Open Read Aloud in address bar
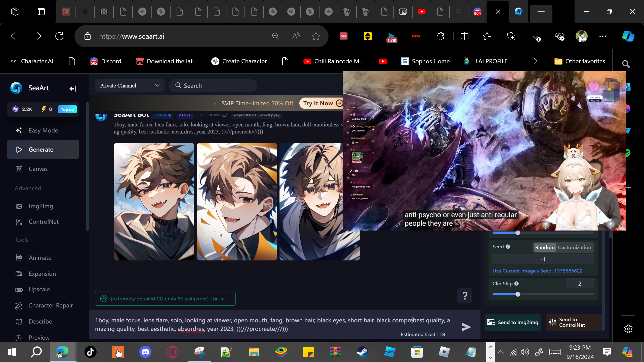Viewport: 644px width, 362px height. pyautogui.click(x=296, y=36)
